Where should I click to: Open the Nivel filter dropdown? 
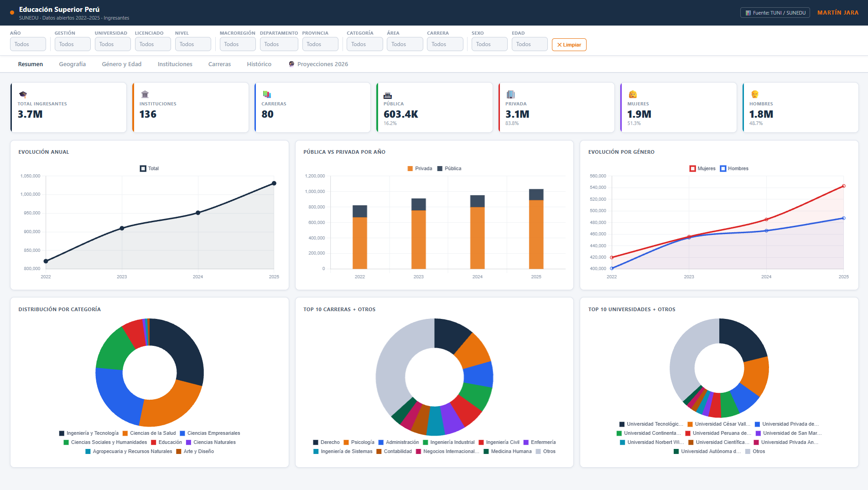[x=193, y=44]
